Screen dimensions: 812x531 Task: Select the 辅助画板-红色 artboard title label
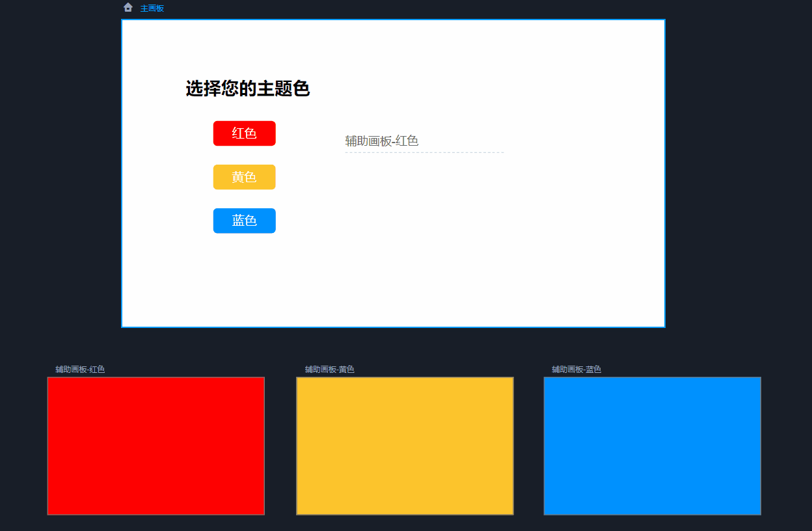click(80, 370)
